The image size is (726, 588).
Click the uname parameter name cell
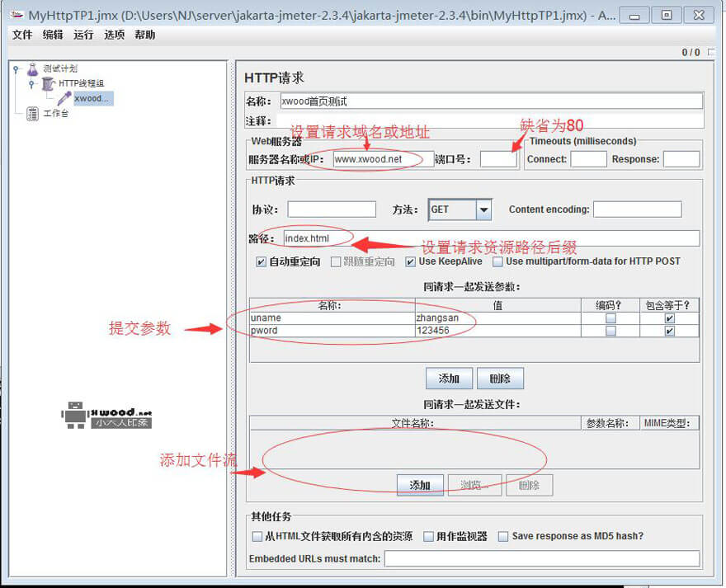point(332,318)
